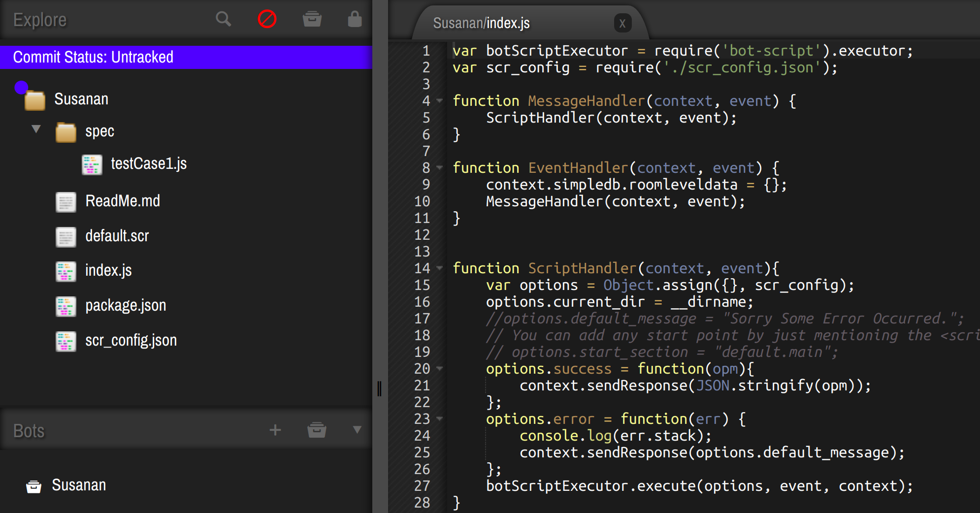Open ReadMe.md file
Image resolution: width=980 pixels, height=513 pixels.
point(123,201)
